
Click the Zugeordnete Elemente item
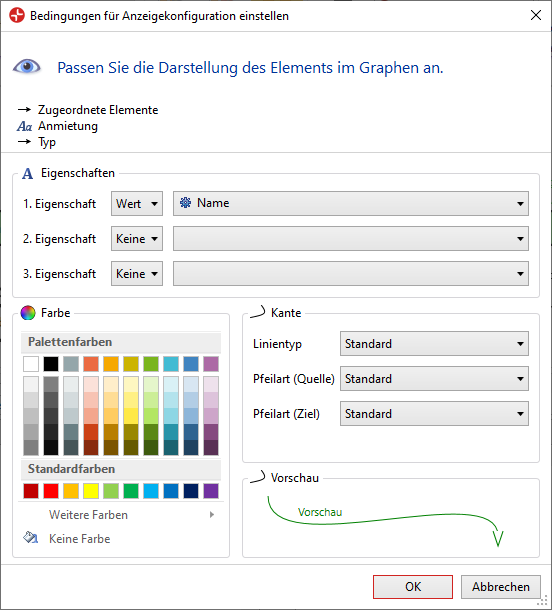click(x=98, y=110)
